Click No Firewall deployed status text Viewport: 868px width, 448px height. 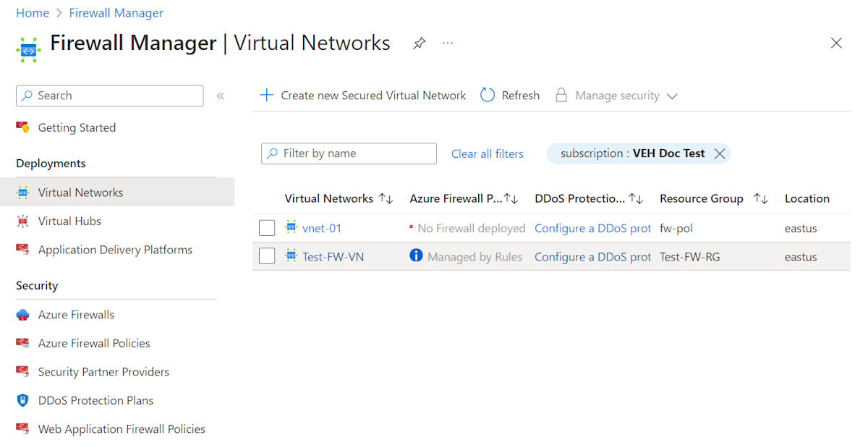(472, 228)
